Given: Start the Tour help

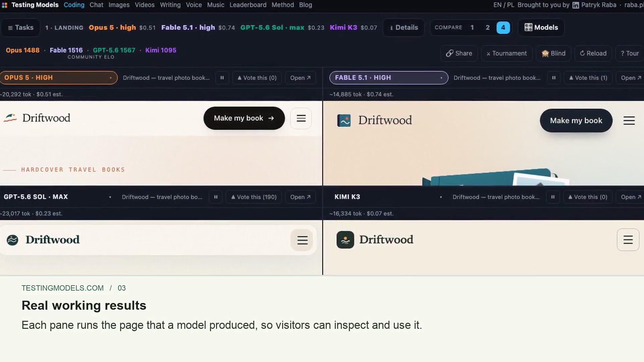Looking at the screenshot, I should 630,54.
